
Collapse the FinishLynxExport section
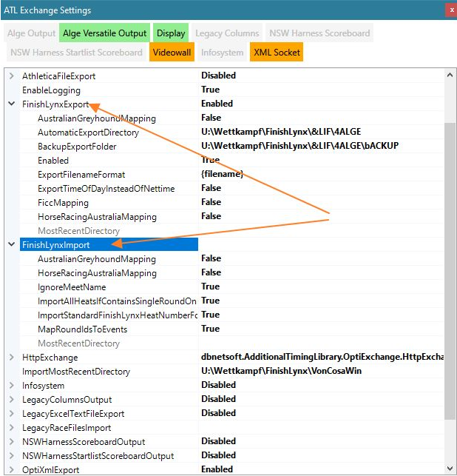click(11, 104)
